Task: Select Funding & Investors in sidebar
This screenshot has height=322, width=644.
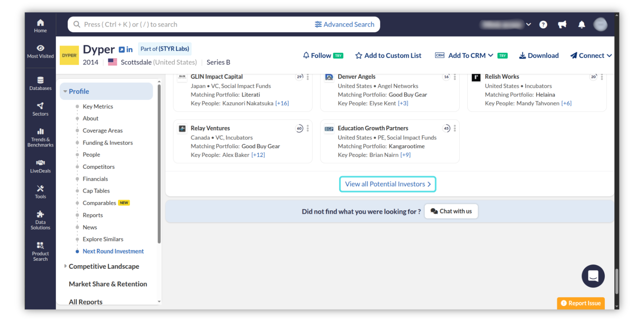Action: [107, 143]
